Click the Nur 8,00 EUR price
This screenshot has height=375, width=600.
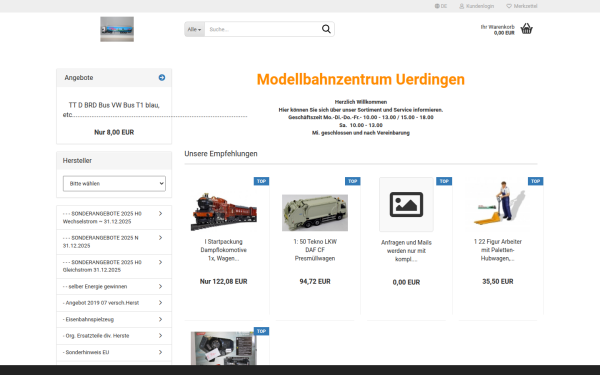pos(114,132)
